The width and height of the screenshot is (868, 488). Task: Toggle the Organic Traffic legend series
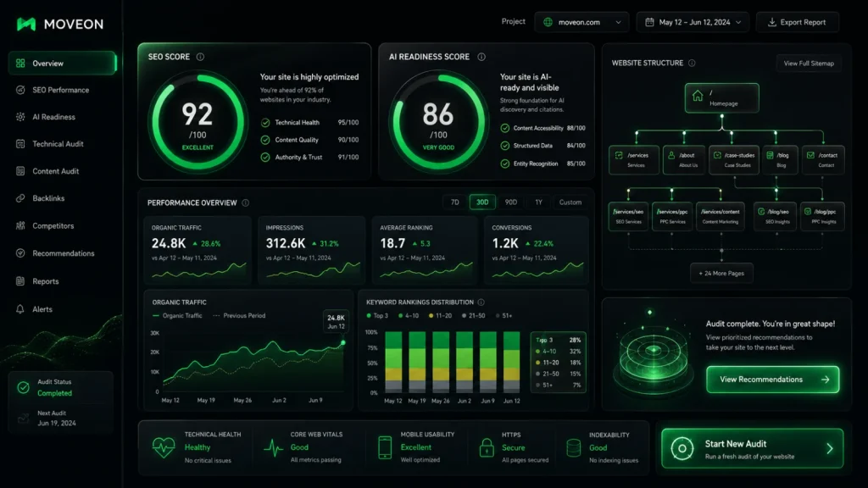(177, 315)
